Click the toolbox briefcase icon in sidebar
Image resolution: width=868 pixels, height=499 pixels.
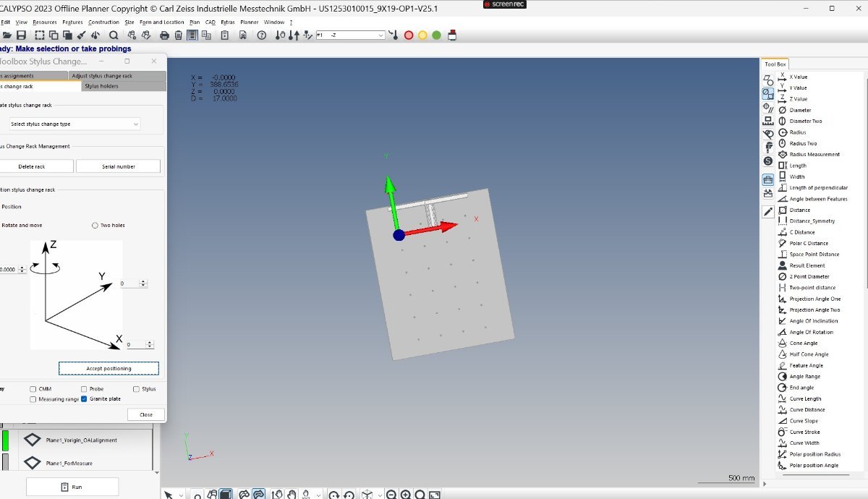pyautogui.click(x=767, y=180)
